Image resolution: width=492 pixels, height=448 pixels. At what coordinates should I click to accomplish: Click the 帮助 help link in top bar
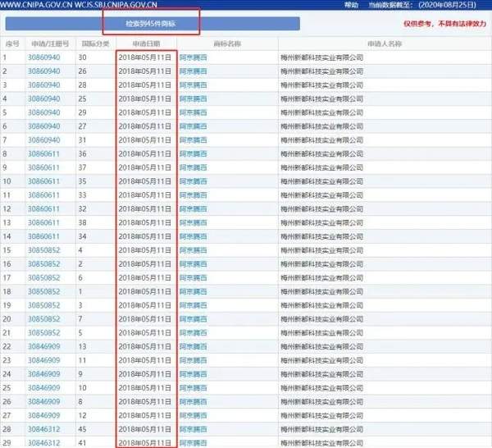(x=351, y=5)
